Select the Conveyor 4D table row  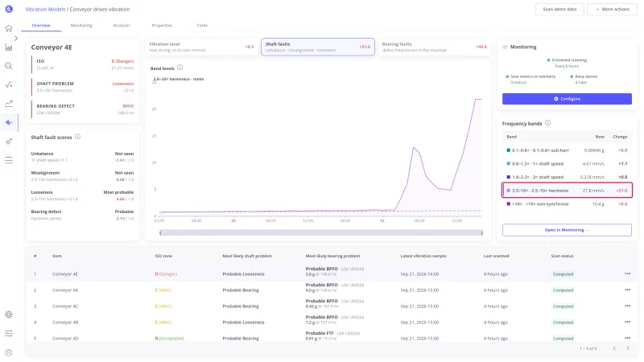tap(332, 338)
